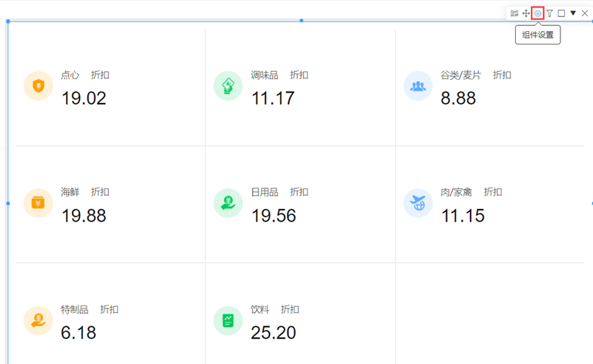
Task: Click the leftmost icon in component toolbar
Action: click(514, 13)
